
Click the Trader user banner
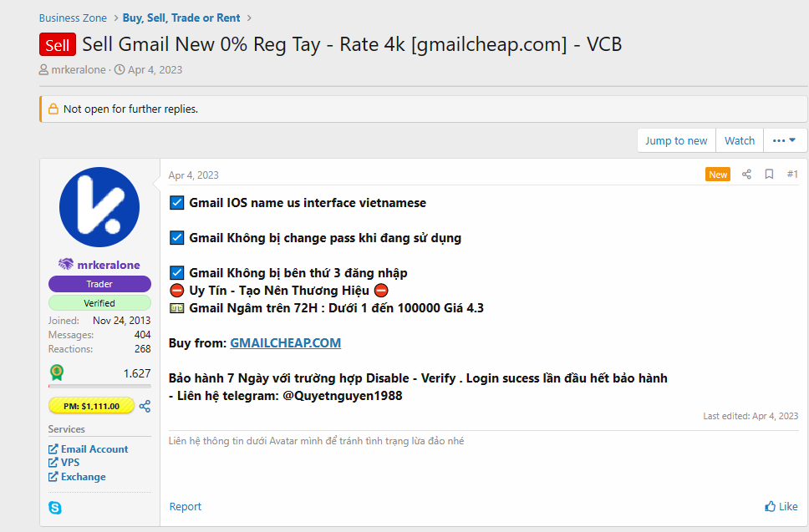tap(99, 284)
